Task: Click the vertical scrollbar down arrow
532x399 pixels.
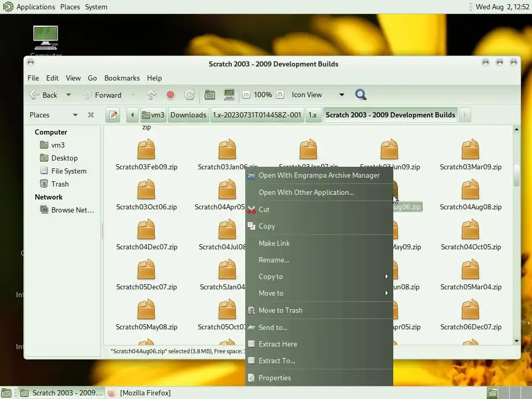Action: (516, 341)
